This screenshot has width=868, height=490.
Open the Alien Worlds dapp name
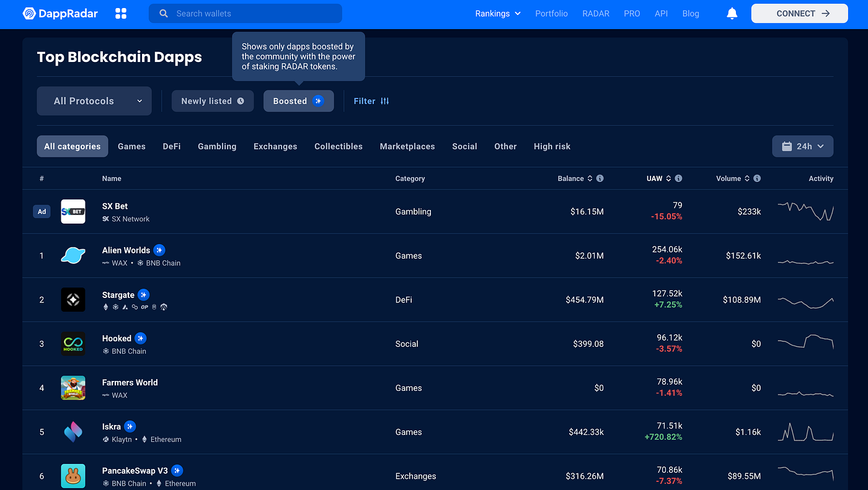click(126, 250)
